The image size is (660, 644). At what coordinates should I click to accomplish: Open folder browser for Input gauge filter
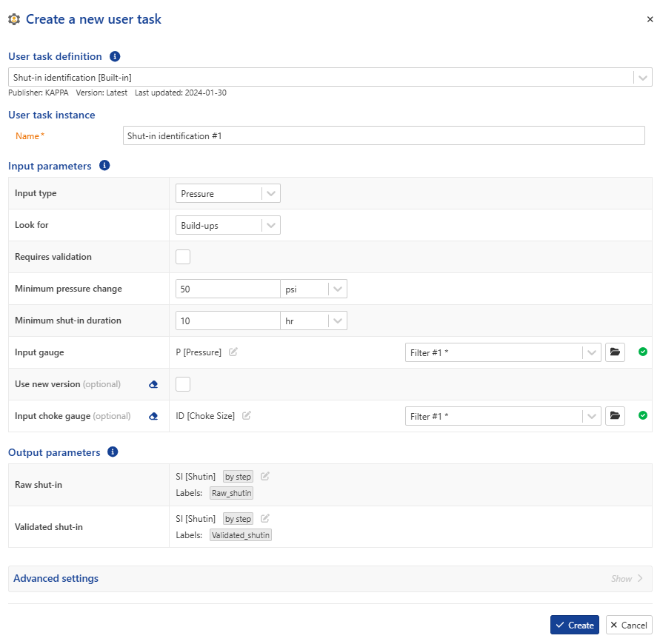pos(615,352)
